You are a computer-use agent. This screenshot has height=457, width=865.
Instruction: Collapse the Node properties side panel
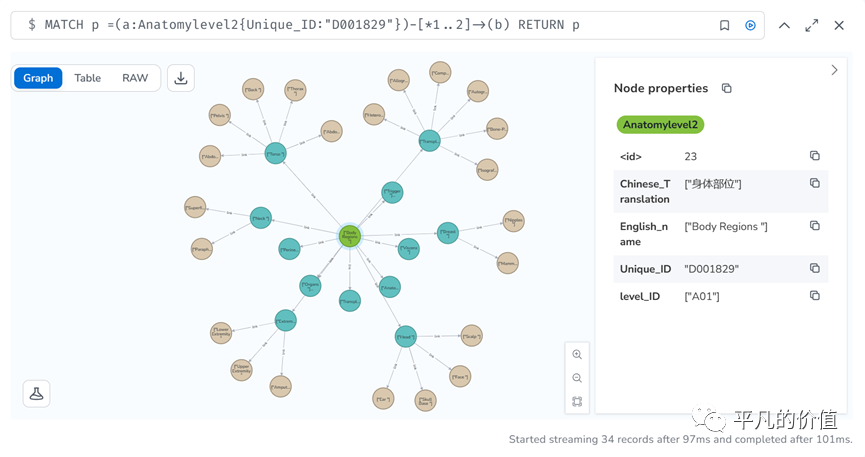click(835, 70)
